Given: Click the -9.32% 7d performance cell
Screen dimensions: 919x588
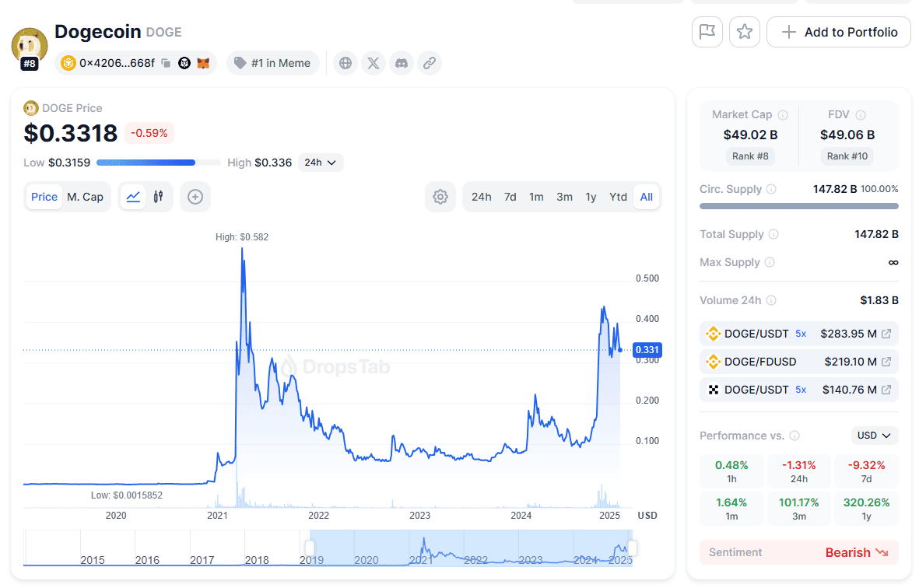Looking at the screenshot, I should pyautogui.click(x=866, y=471).
